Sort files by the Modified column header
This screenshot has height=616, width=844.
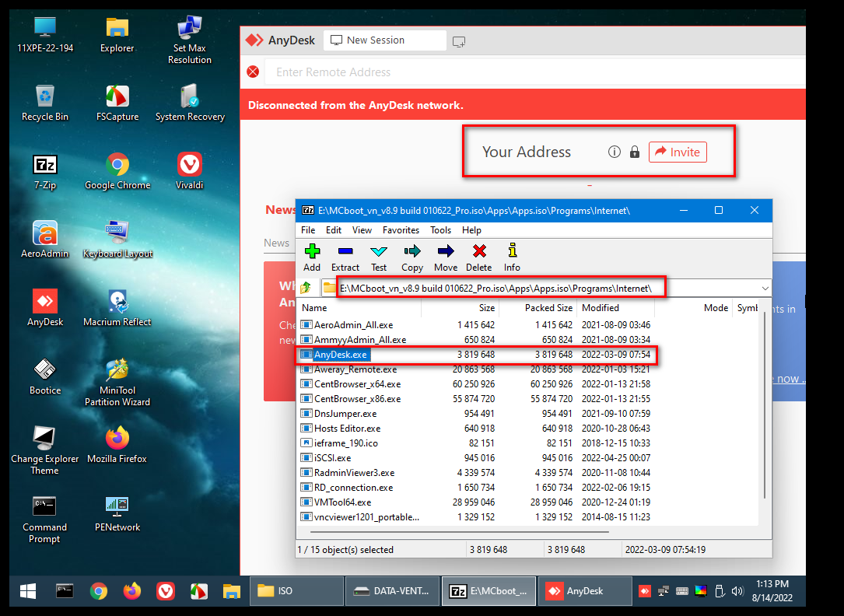pyautogui.click(x=616, y=308)
